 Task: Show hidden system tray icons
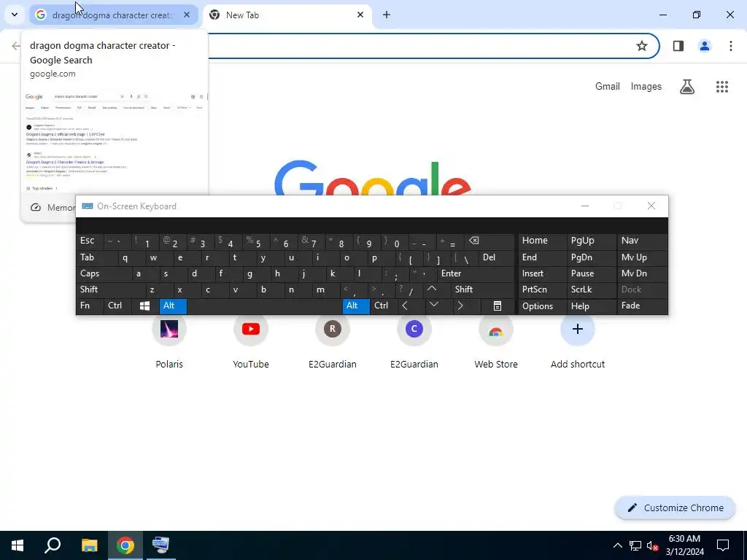[617, 545]
